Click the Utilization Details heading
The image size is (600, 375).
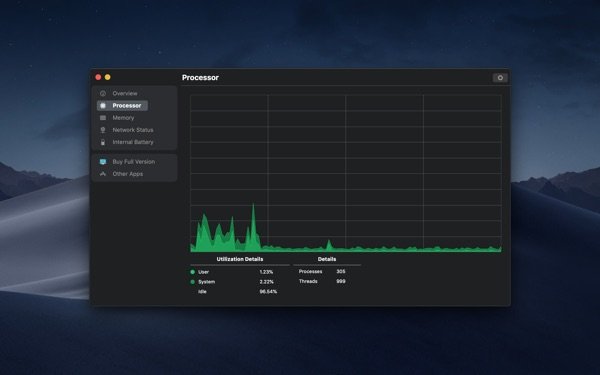pyautogui.click(x=240, y=259)
